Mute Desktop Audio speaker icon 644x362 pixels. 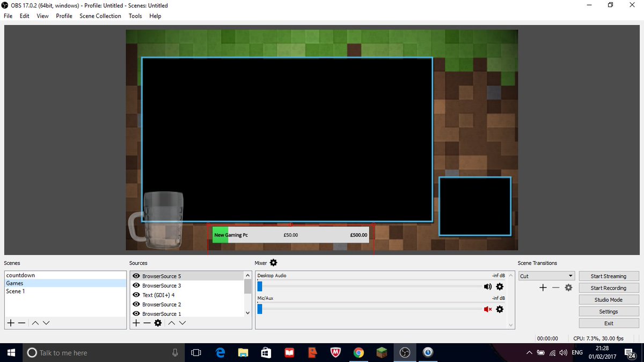487,287
